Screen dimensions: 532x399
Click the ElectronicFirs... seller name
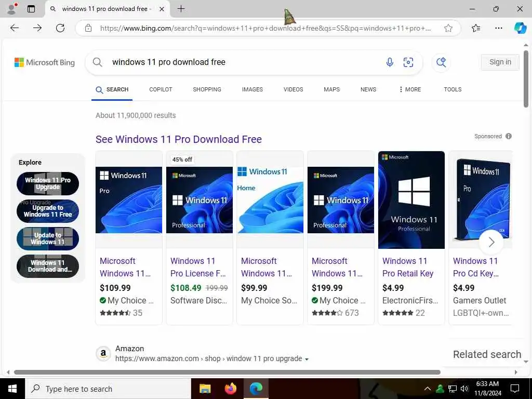tap(410, 300)
